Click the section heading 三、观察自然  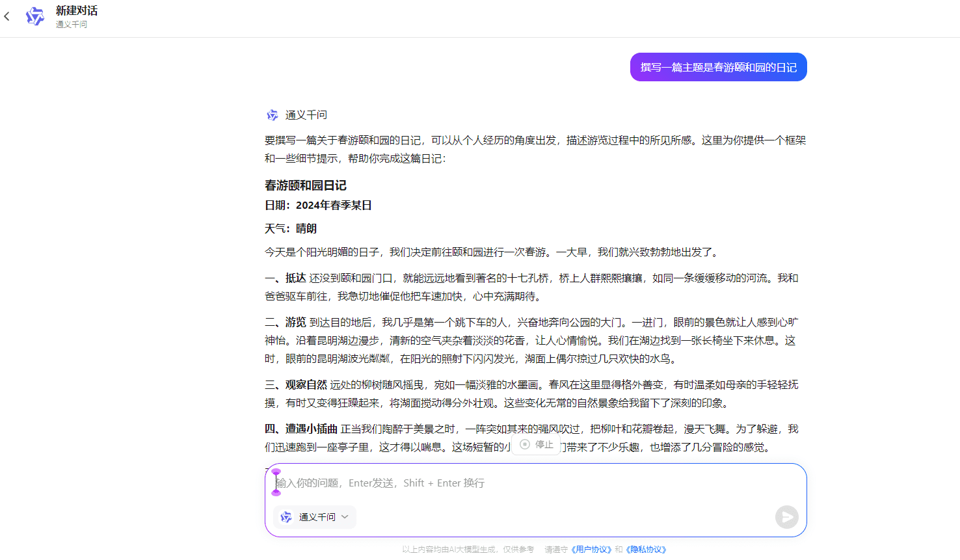click(296, 385)
